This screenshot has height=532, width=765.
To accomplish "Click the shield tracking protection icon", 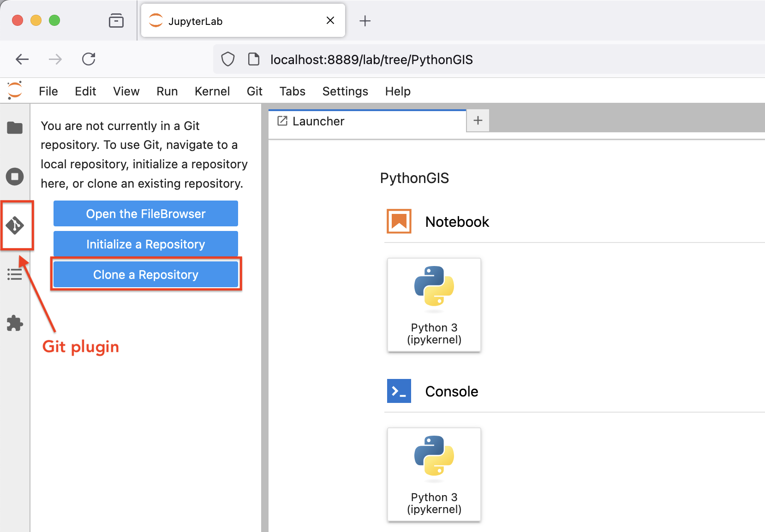I will pos(228,59).
